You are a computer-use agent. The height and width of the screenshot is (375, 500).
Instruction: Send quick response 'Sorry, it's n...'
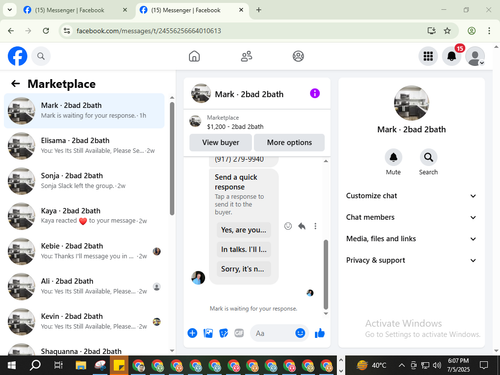tap(244, 269)
